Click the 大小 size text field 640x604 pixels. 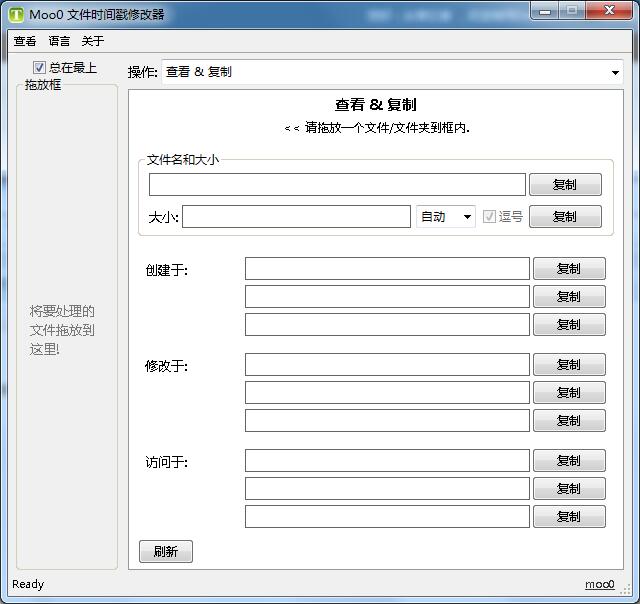point(296,216)
